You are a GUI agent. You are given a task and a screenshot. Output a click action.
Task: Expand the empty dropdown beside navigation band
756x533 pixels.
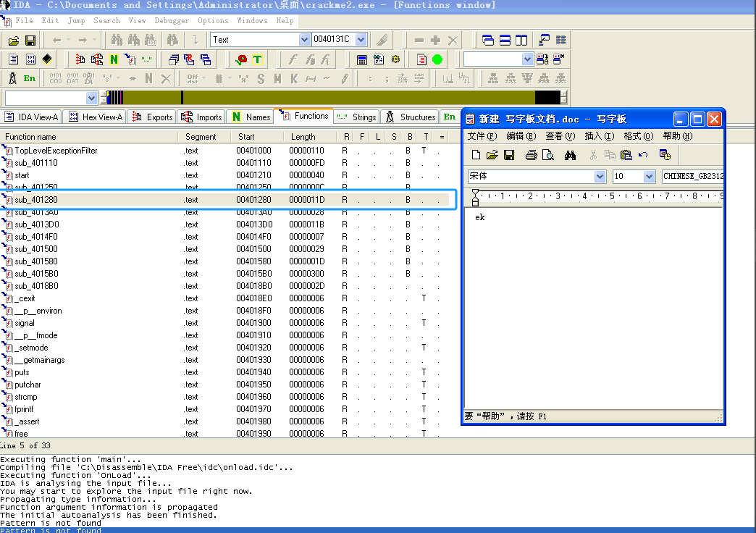92,98
